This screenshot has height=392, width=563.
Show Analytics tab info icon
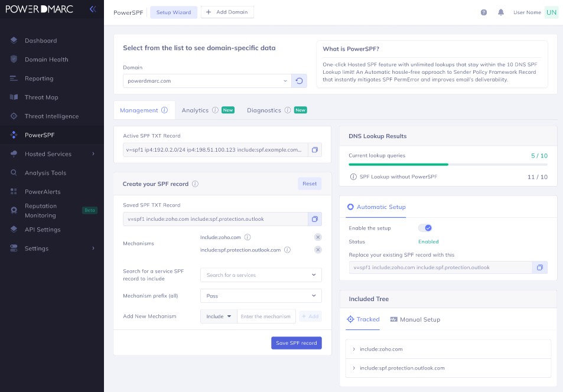(x=215, y=110)
